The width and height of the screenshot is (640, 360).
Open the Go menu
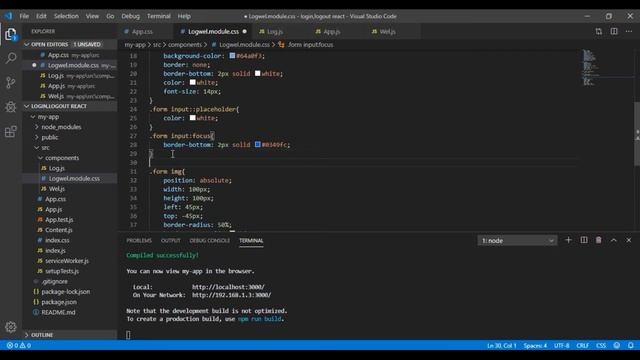110,16
